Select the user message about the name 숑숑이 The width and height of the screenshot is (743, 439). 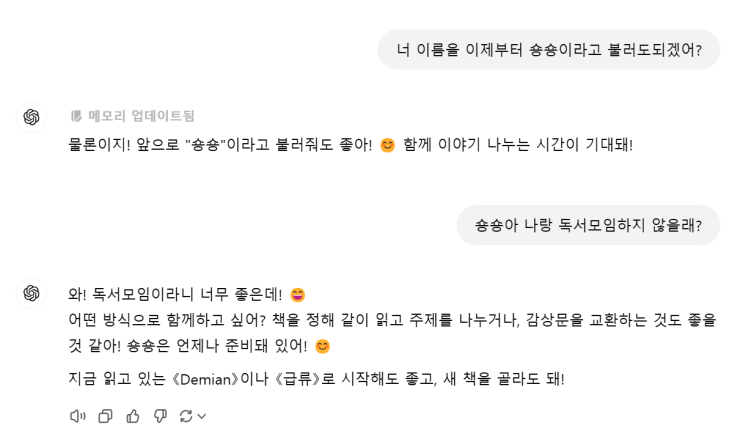pos(548,49)
